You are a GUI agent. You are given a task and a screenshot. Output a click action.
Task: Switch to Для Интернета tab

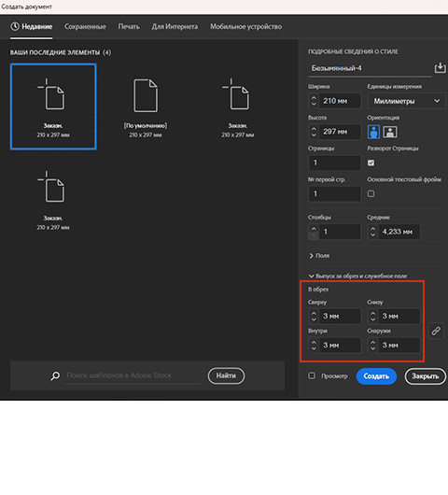175,26
